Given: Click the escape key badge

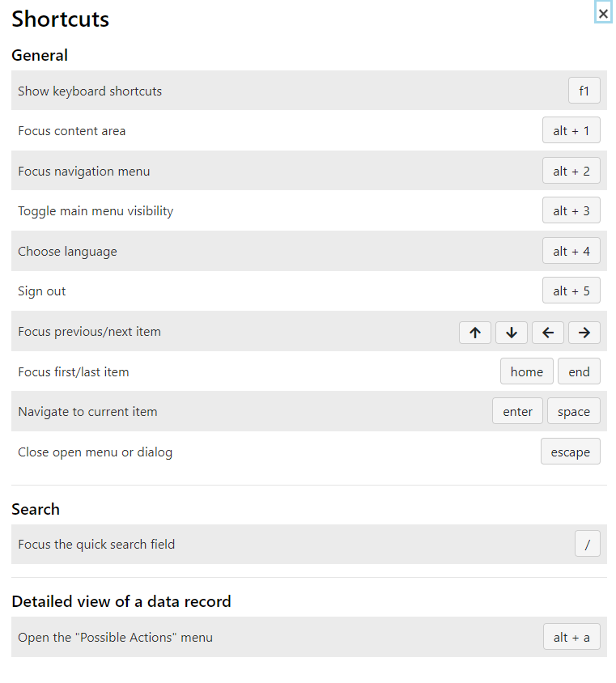Looking at the screenshot, I should tap(571, 452).
